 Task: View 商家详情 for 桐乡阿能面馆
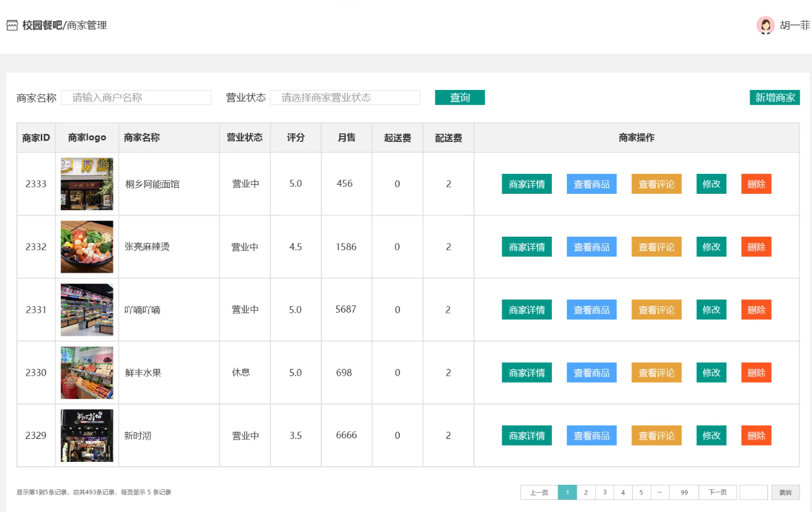pos(526,184)
